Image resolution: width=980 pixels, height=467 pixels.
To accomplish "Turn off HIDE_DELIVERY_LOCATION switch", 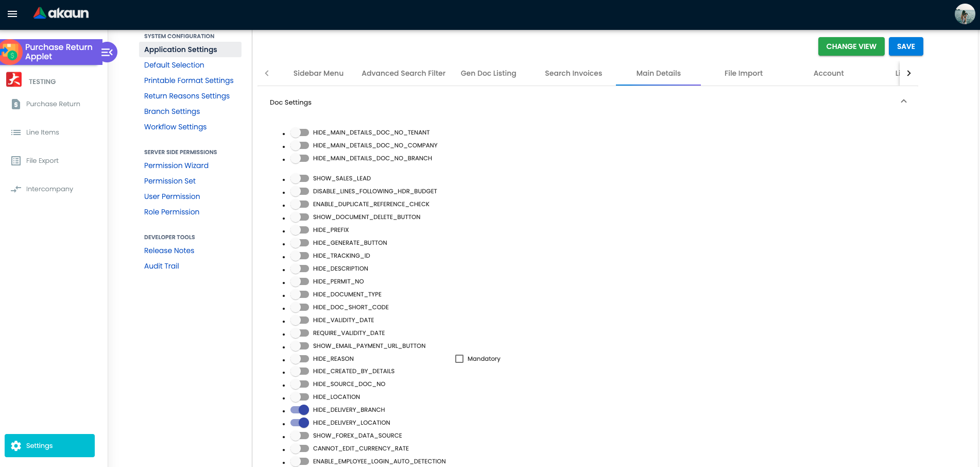I will point(300,423).
